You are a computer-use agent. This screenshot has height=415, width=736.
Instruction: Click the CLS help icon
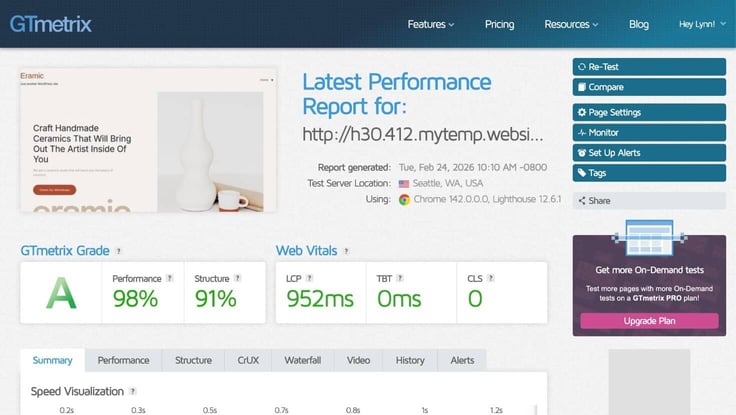point(491,278)
